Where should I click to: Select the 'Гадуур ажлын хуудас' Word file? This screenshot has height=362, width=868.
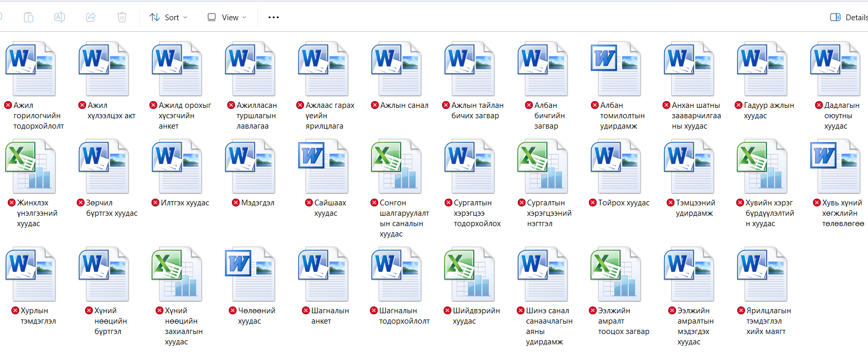point(762,69)
